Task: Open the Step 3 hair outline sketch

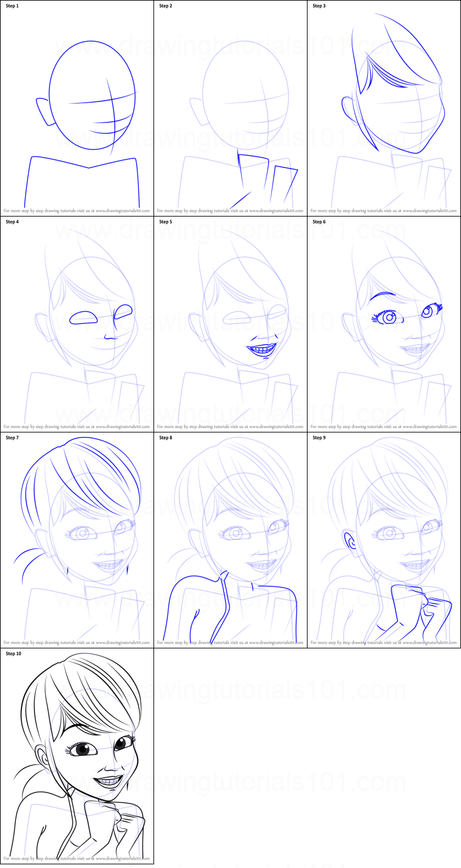Action: (x=393, y=86)
